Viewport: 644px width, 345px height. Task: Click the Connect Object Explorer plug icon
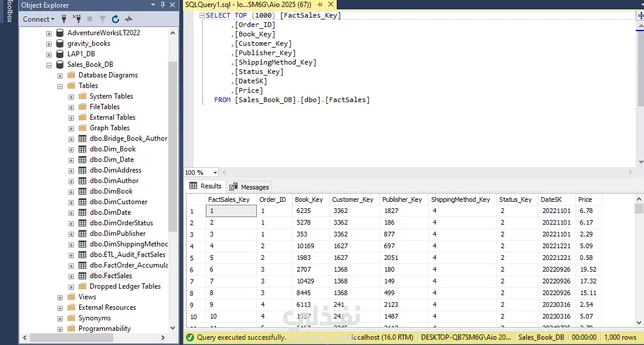point(64,19)
